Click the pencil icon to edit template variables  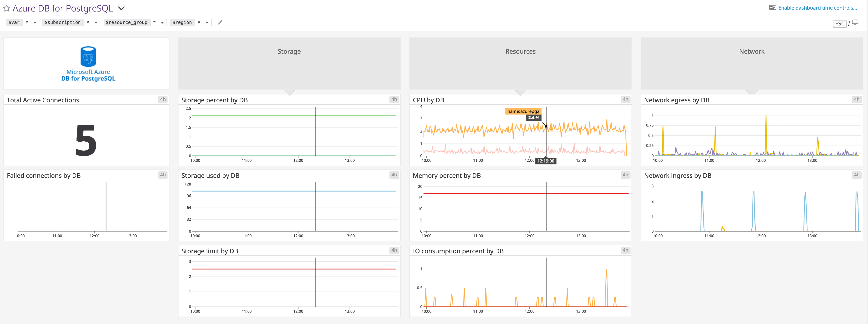(220, 22)
